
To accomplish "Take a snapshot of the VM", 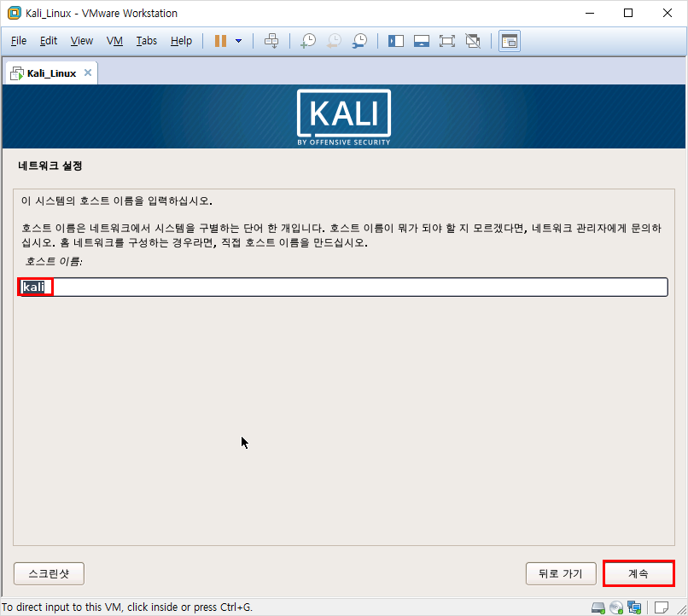I will (x=308, y=41).
